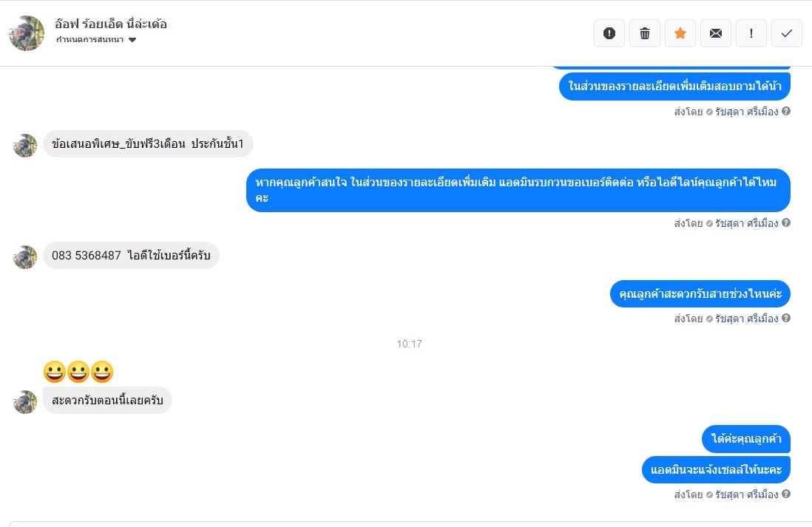Open the กำหนดการสนทนา label menu
Screen dimensions: 812x527
click(90, 40)
